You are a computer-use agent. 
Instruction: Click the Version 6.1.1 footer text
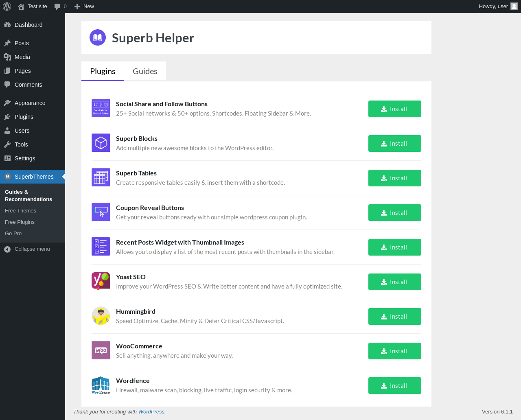tap(497, 412)
